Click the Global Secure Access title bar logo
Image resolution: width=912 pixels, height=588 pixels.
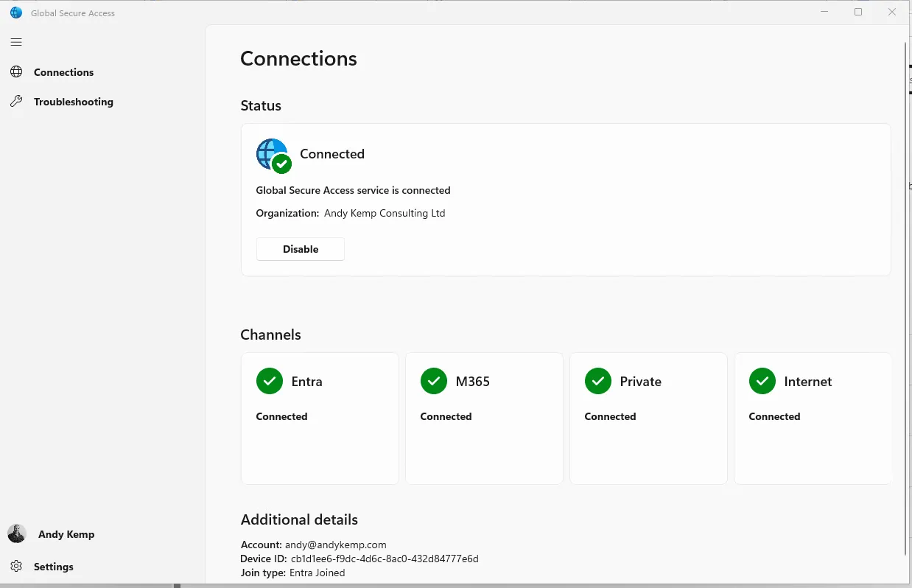click(16, 13)
